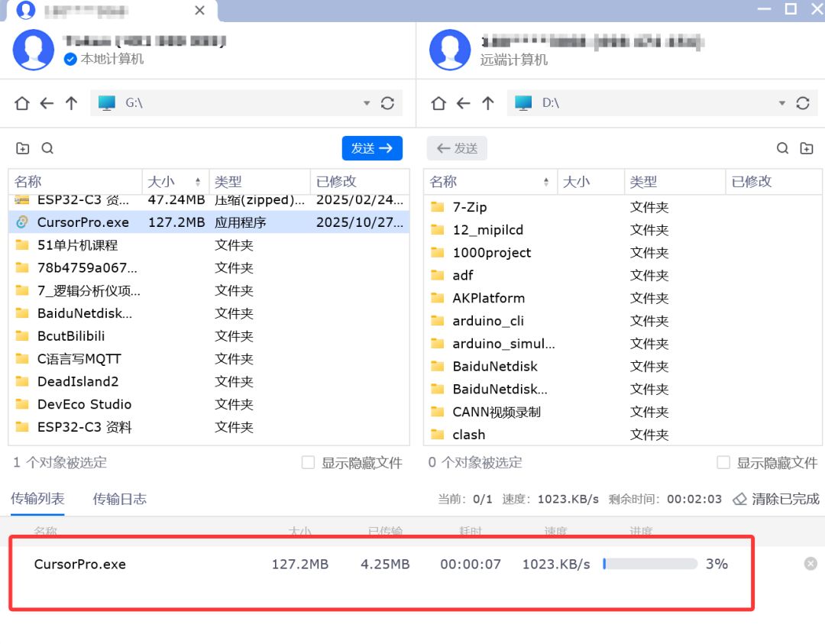Click the remote computer avatar

(450, 50)
